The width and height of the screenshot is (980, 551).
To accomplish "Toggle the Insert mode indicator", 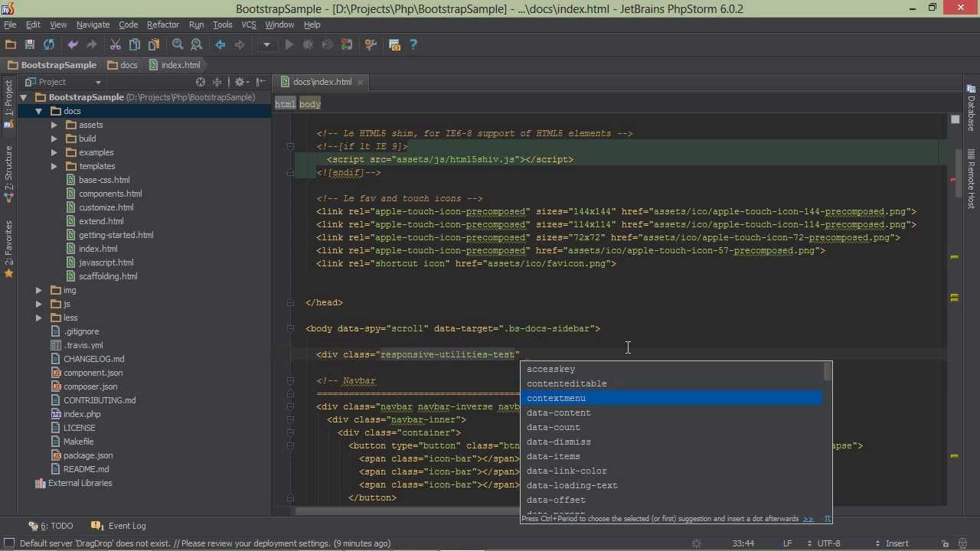I will (897, 543).
